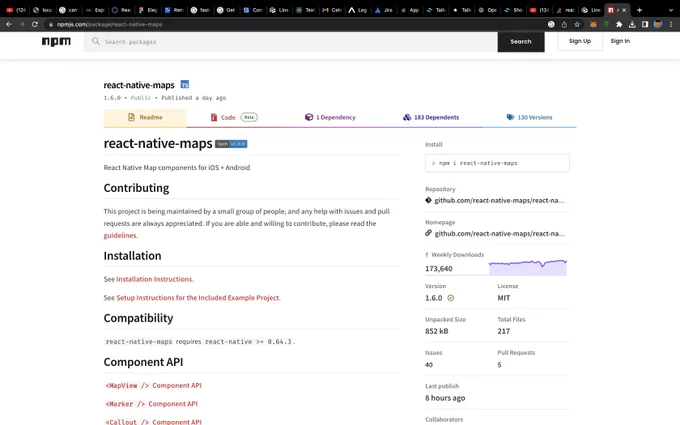Open the contributing guidelines link
Screen dimensions: 680x425
coord(120,235)
